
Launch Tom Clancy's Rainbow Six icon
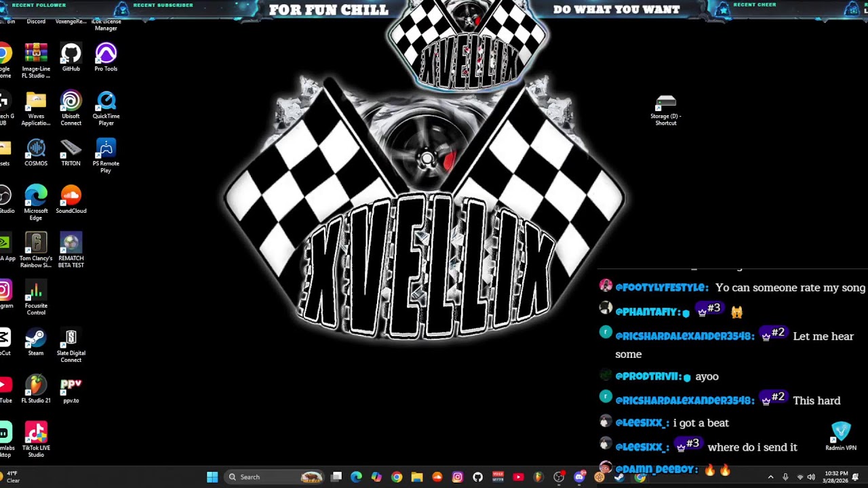tap(36, 251)
